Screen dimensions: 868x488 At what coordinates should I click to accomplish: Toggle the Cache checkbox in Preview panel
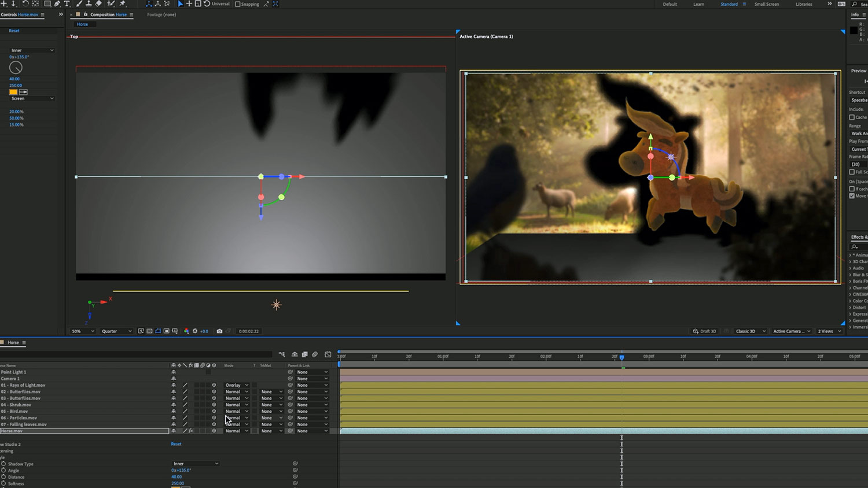coord(852,117)
